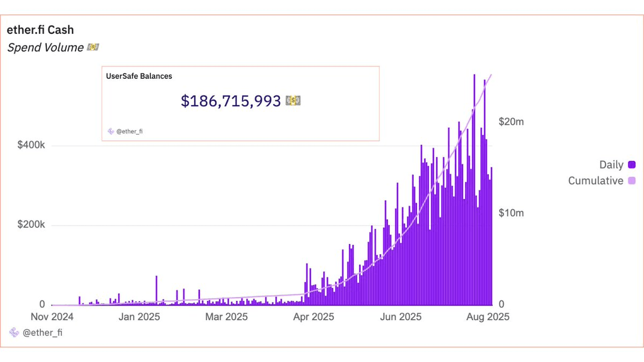Click the money emoji next to Spend Volume
644x362 pixels.
pyautogui.click(x=93, y=48)
